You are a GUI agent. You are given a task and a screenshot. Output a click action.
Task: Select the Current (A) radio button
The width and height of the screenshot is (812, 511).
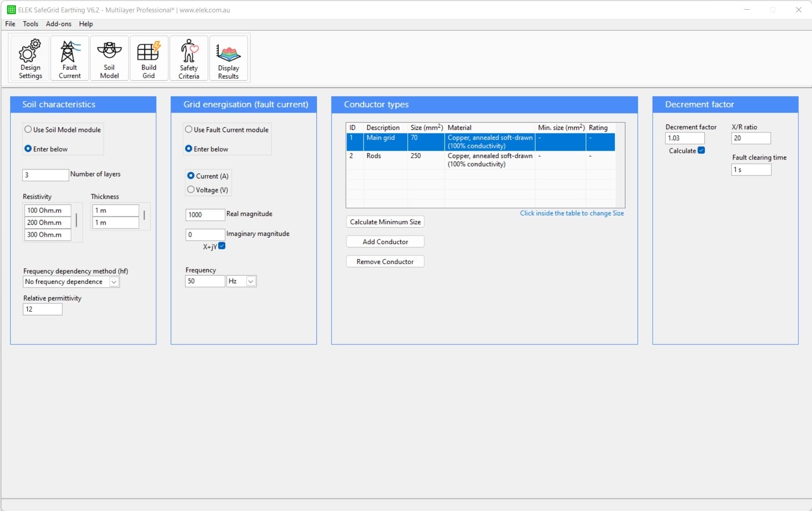click(190, 175)
